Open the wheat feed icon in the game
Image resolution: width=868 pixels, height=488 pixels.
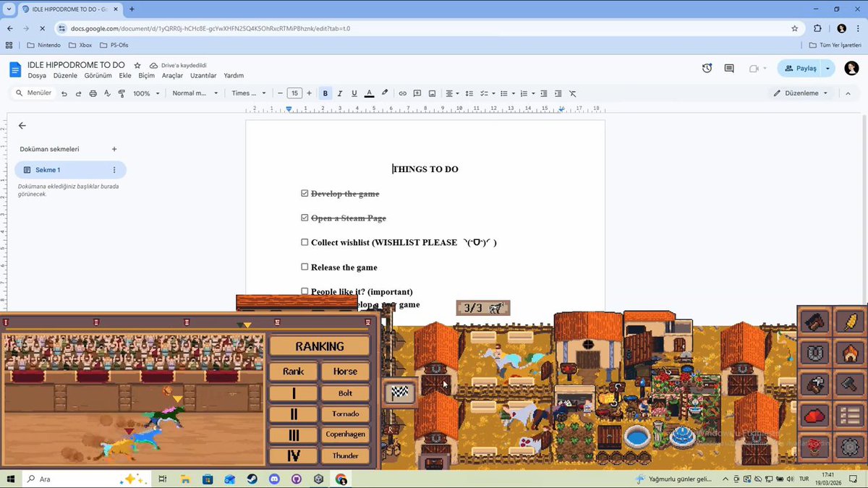pyautogui.click(x=849, y=321)
